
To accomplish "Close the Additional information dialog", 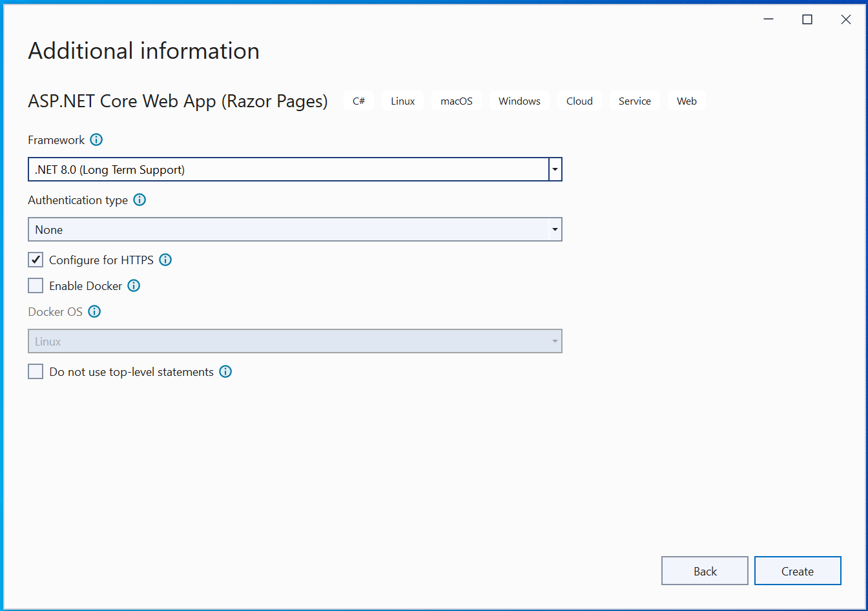I will (x=845, y=19).
